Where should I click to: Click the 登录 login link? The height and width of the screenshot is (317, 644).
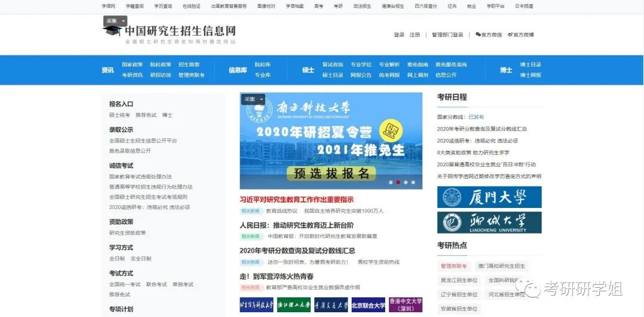[x=399, y=35]
